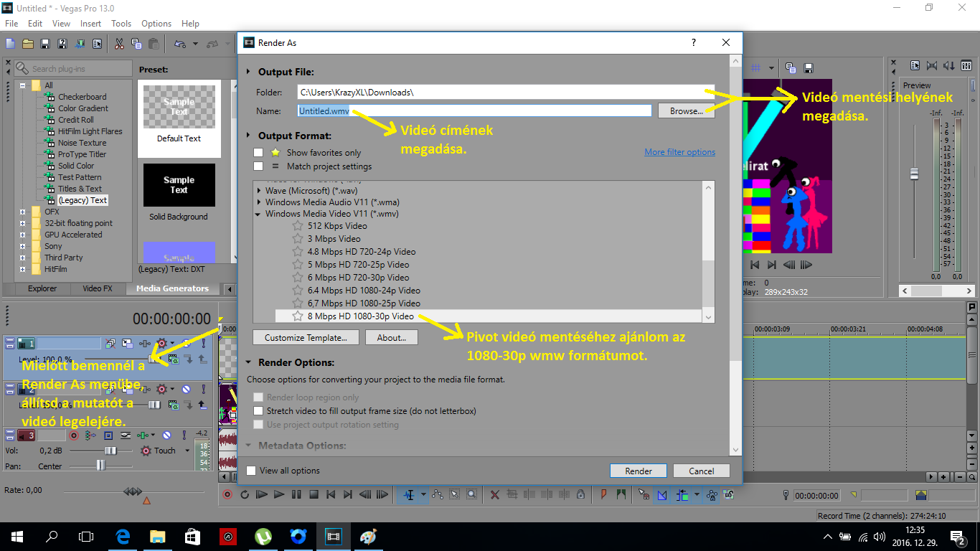
Task: Switch to the Video FX tab
Action: pyautogui.click(x=98, y=288)
